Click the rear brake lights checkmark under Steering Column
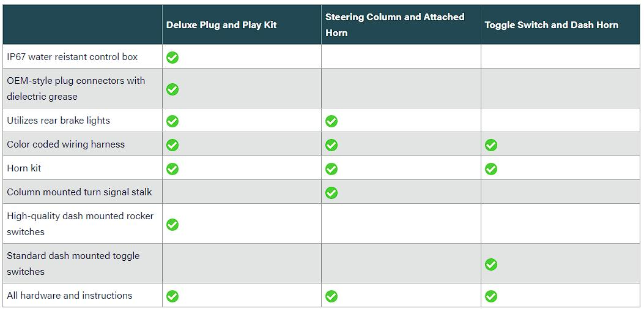This screenshot has width=644, height=311. coord(331,121)
